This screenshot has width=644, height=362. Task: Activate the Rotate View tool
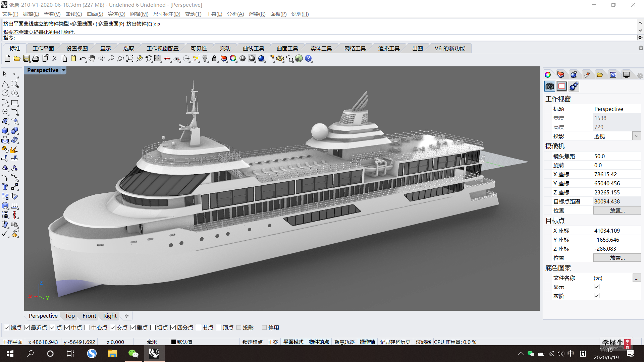(102, 59)
